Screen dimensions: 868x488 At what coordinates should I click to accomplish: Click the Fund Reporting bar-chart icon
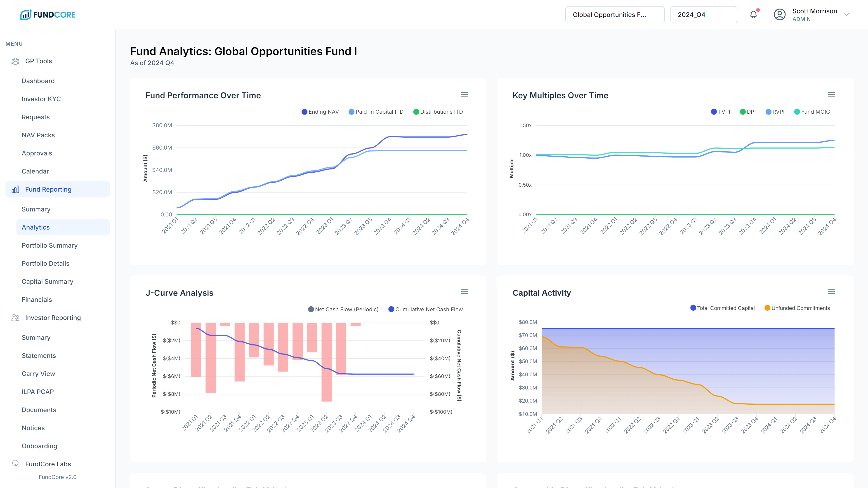(x=16, y=189)
